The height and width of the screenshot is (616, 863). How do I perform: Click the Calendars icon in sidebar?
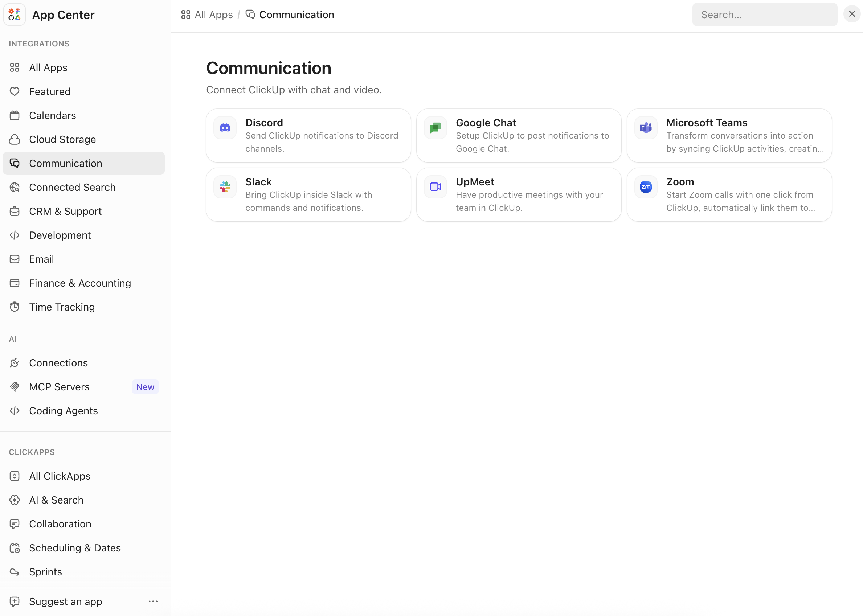(15, 115)
